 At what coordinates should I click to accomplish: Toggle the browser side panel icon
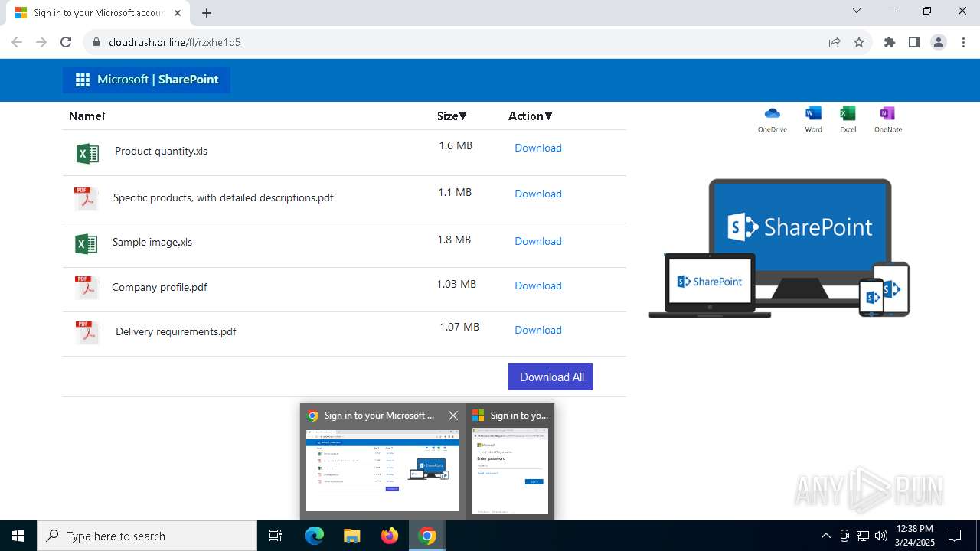914,42
